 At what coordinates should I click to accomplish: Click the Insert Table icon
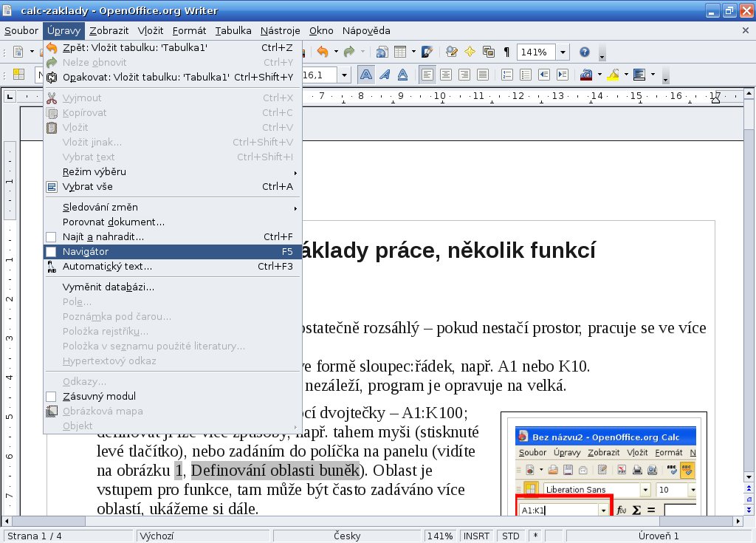400,52
